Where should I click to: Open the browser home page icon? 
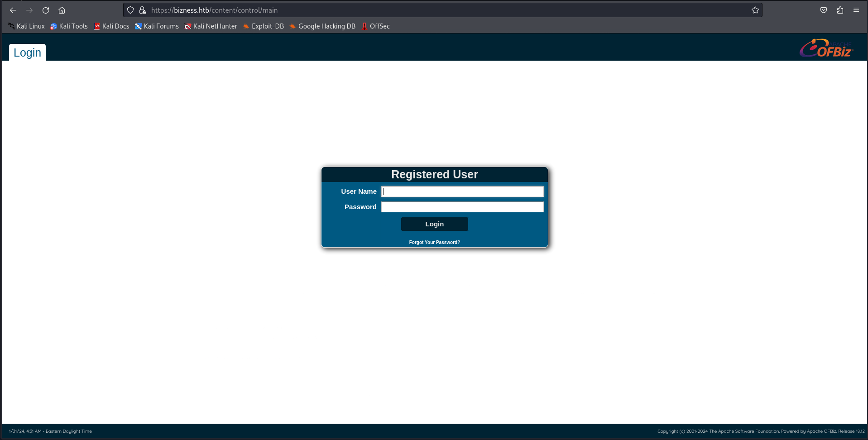[62, 10]
